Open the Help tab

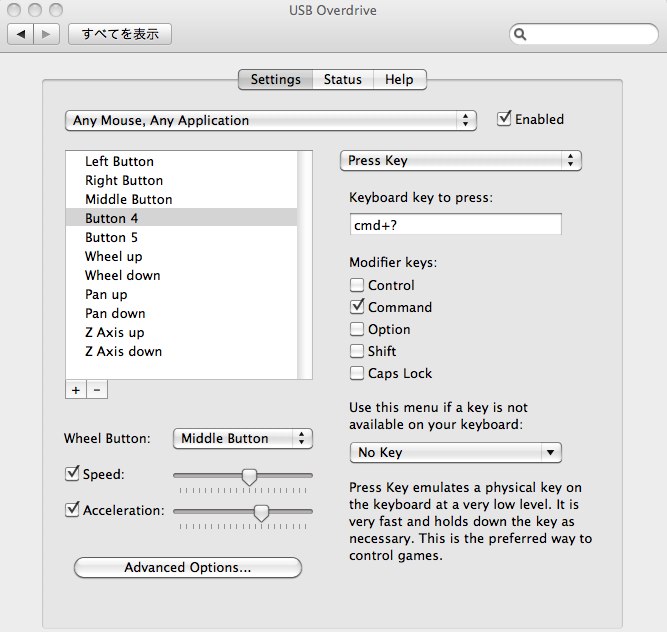399,80
